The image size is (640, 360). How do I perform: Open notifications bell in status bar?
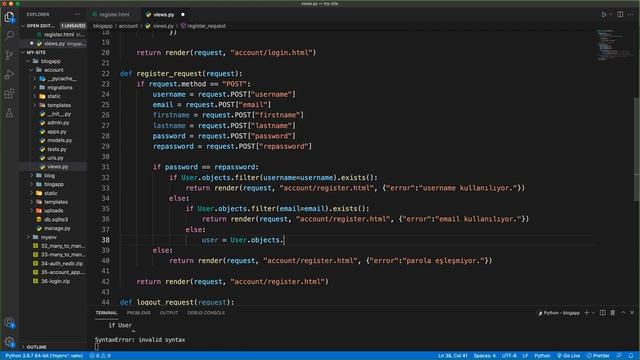click(x=631, y=356)
